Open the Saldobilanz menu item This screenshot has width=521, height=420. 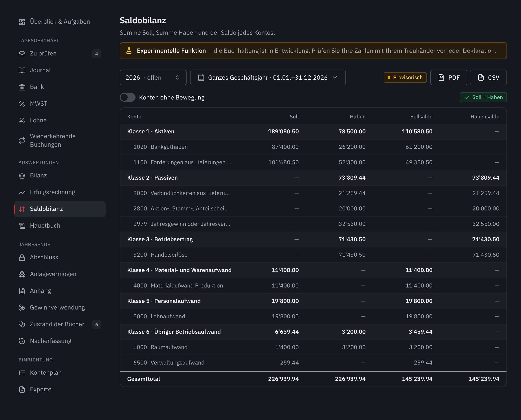(60, 209)
